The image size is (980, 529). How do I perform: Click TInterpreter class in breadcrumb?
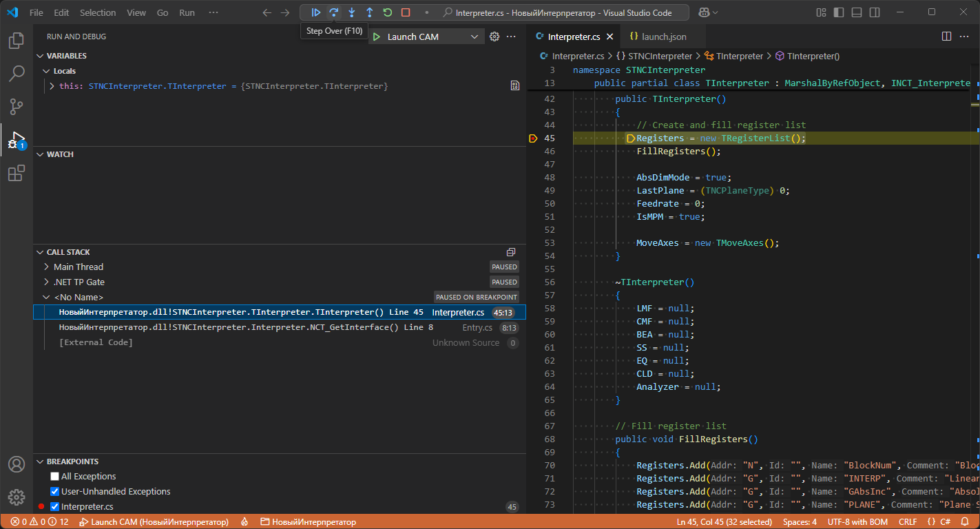[x=740, y=56]
